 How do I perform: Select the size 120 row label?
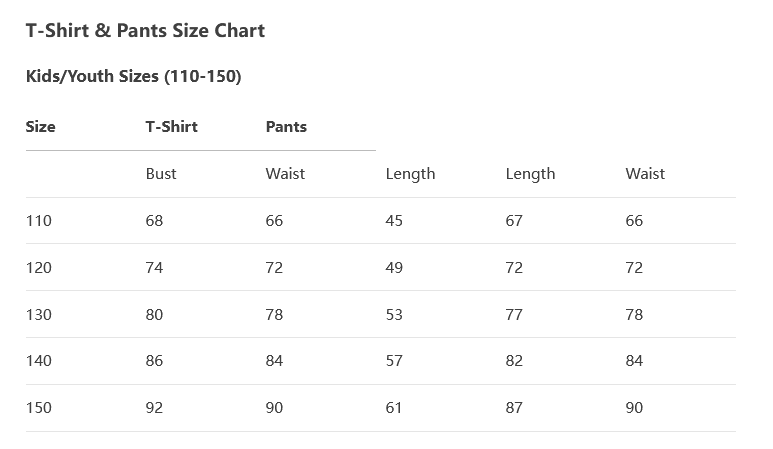click(38, 268)
